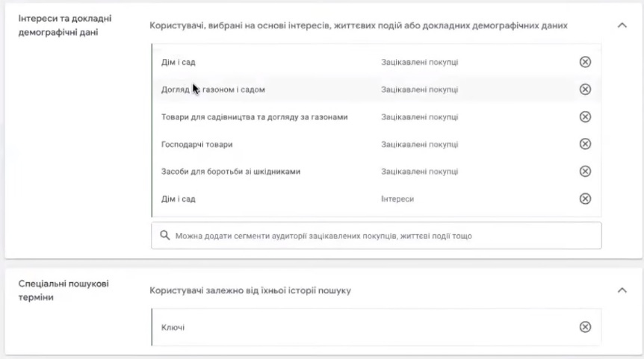Delete "Засоби для боротьби зі шкідниками" segment

point(586,172)
